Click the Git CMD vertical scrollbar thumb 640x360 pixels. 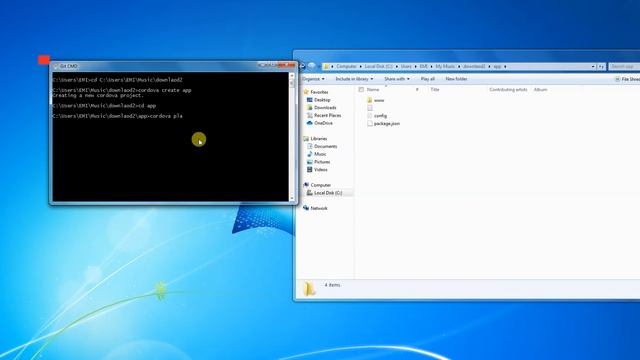click(x=291, y=83)
